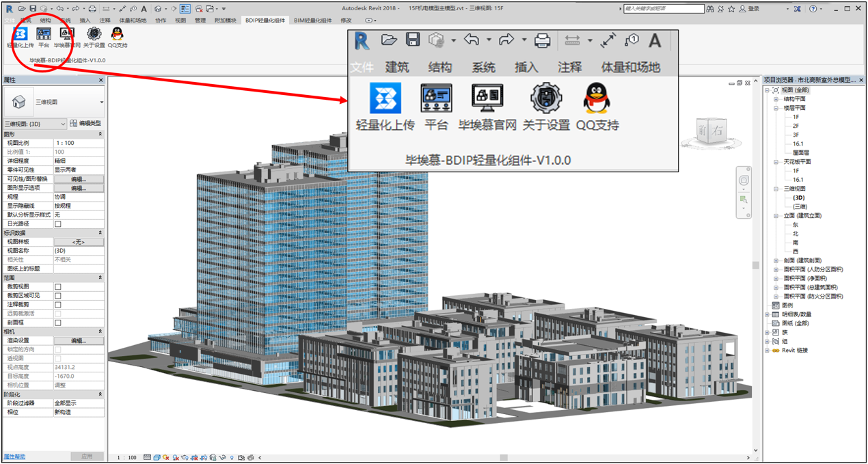Image resolution: width=868 pixels, height=464 pixels.
Task: Click the keyword search input field
Action: tap(663, 9)
